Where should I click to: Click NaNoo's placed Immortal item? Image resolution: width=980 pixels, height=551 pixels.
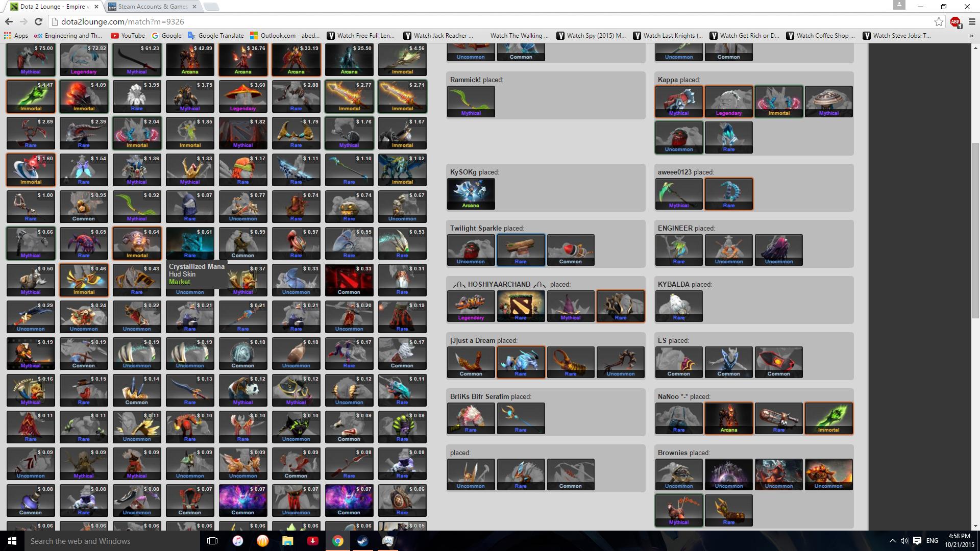[828, 418]
